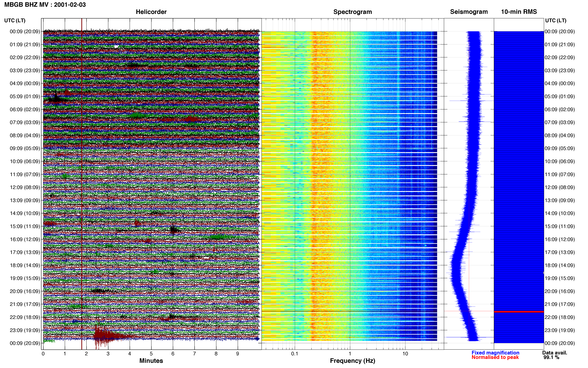Select the 10-min RMS panel heading
The height and width of the screenshot is (368, 588).
(x=519, y=12)
